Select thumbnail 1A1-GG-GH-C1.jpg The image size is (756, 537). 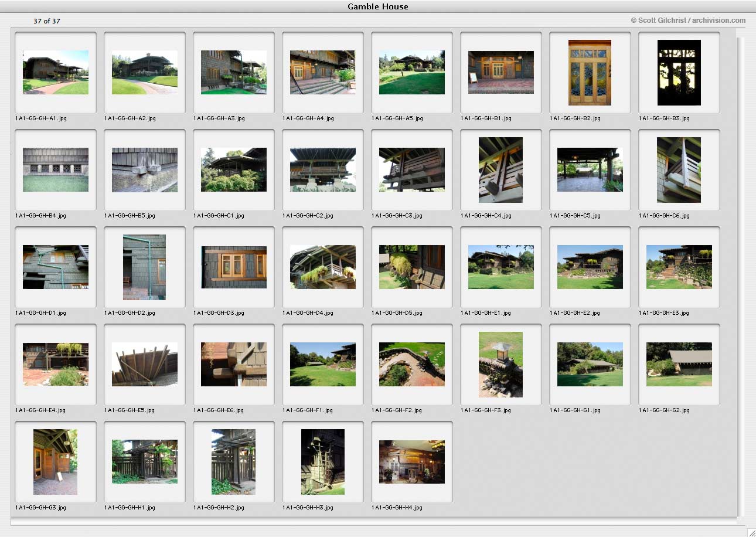tap(234, 169)
